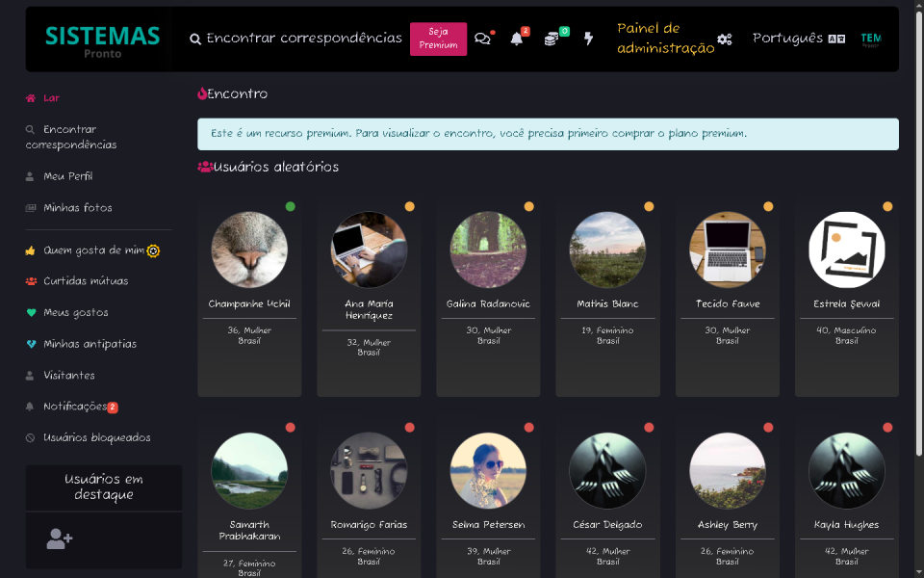Open notifications bell in the top bar
The image size is (924, 578).
[x=518, y=39]
